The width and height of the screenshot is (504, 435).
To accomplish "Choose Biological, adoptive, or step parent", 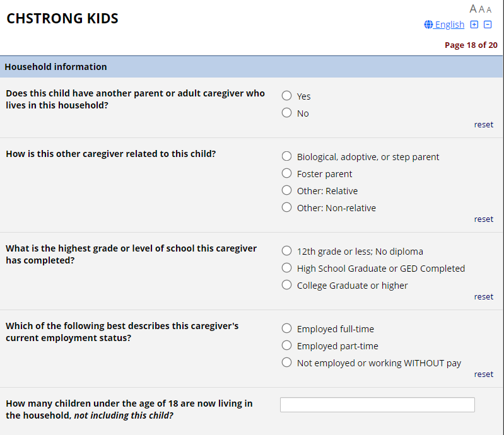I will tap(287, 156).
